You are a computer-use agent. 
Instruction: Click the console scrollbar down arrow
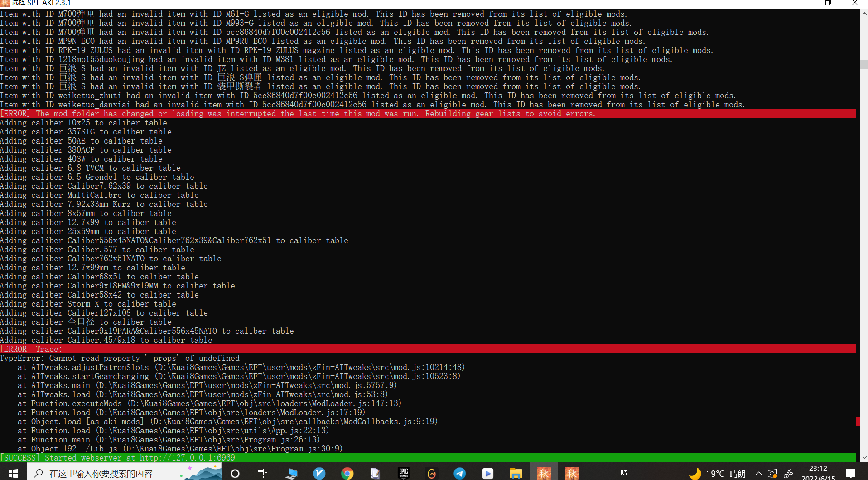coord(864,457)
